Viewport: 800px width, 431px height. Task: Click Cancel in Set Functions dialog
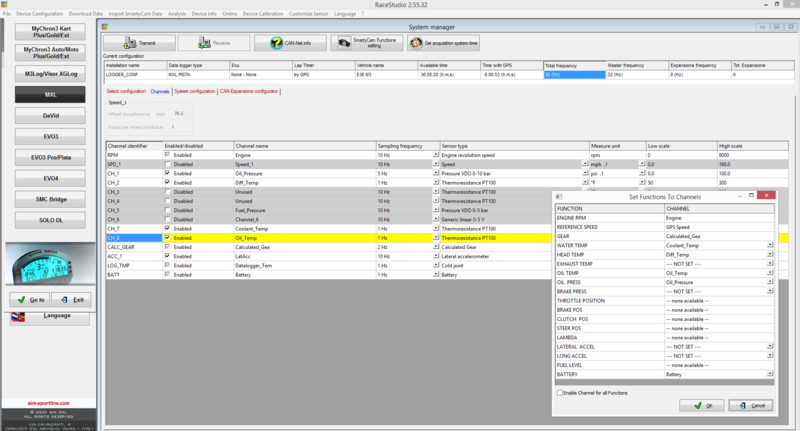coord(751,405)
